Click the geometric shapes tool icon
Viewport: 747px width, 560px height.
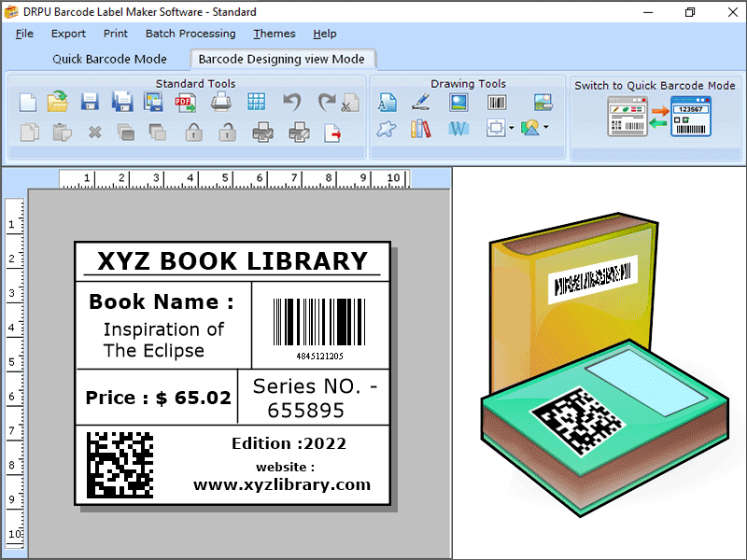pos(530,127)
